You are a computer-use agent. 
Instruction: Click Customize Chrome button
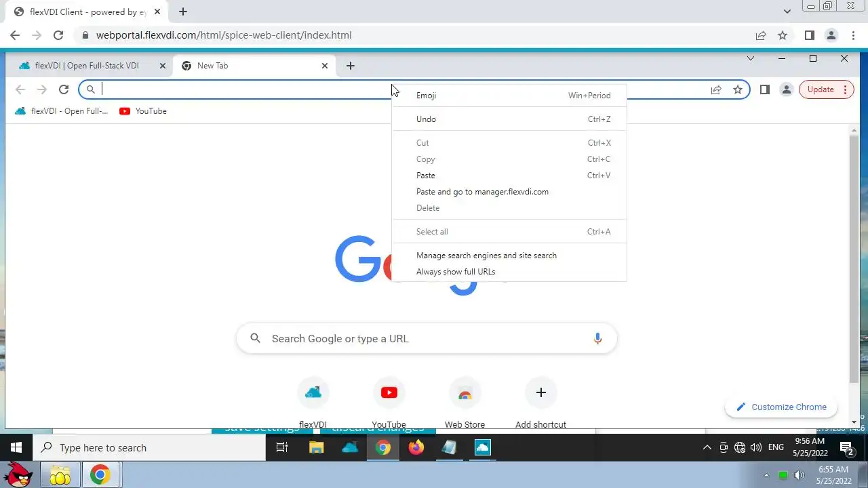click(x=781, y=407)
